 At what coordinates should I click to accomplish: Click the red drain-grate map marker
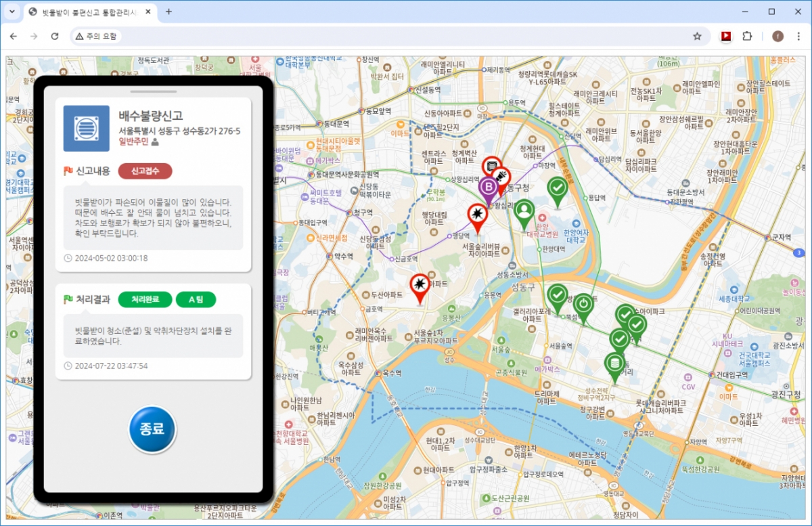[x=492, y=167]
